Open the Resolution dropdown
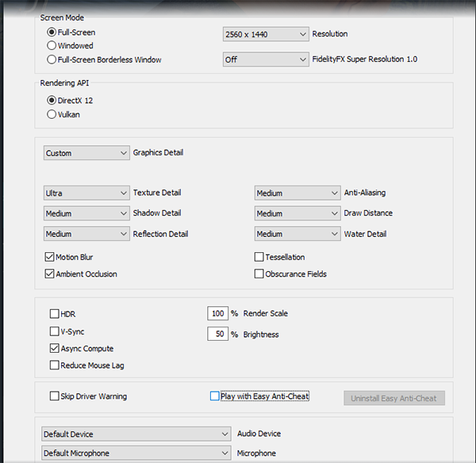 click(x=266, y=34)
